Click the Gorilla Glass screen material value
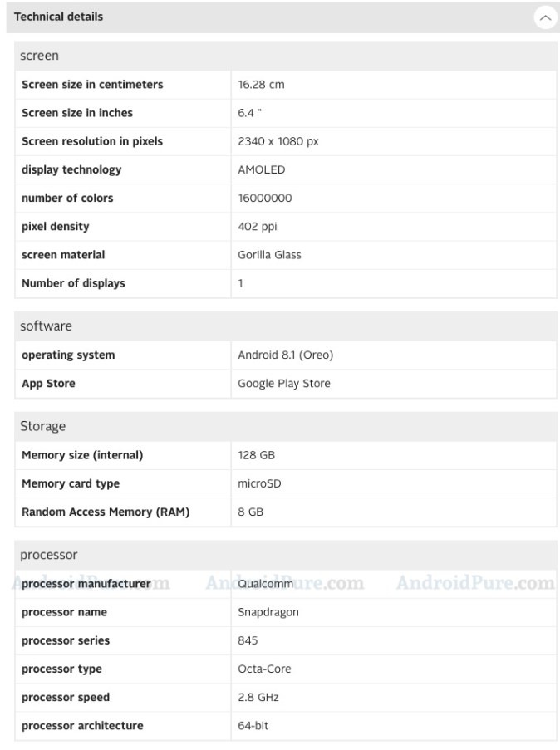 pos(269,255)
